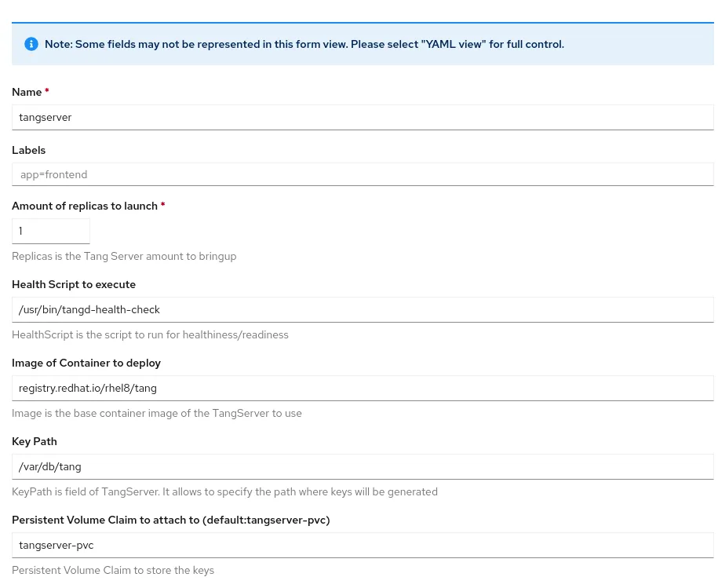Viewport: 718px width, 588px height.
Task: Click the Name field required asterisk
Action: [46, 92]
